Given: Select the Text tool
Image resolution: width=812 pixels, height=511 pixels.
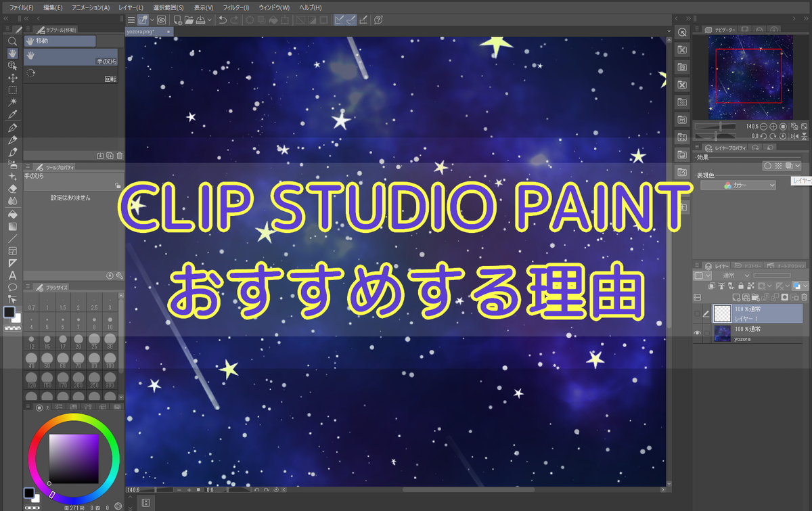Looking at the screenshot, I should [x=12, y=275].
